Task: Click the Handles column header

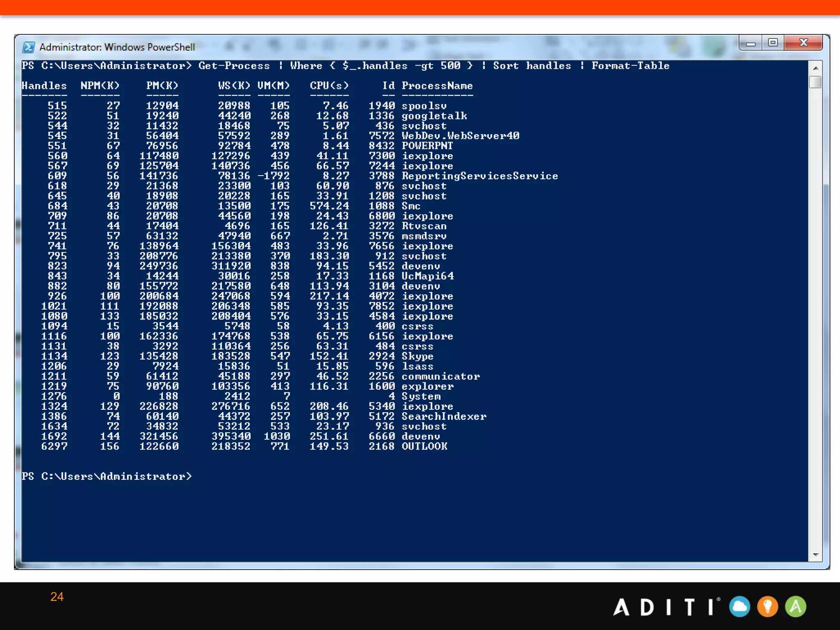Action: (44, 86)
